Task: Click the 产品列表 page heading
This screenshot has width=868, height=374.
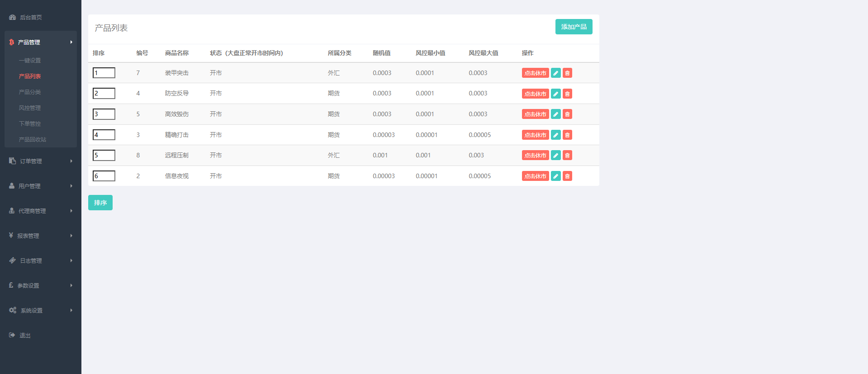Action: [x=111, y=28]
